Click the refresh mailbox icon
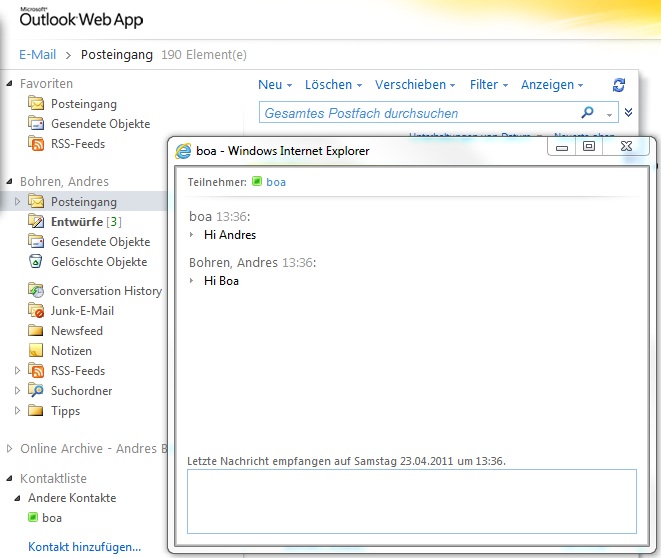Screen dimensions: 661x558 click(619, 85)
